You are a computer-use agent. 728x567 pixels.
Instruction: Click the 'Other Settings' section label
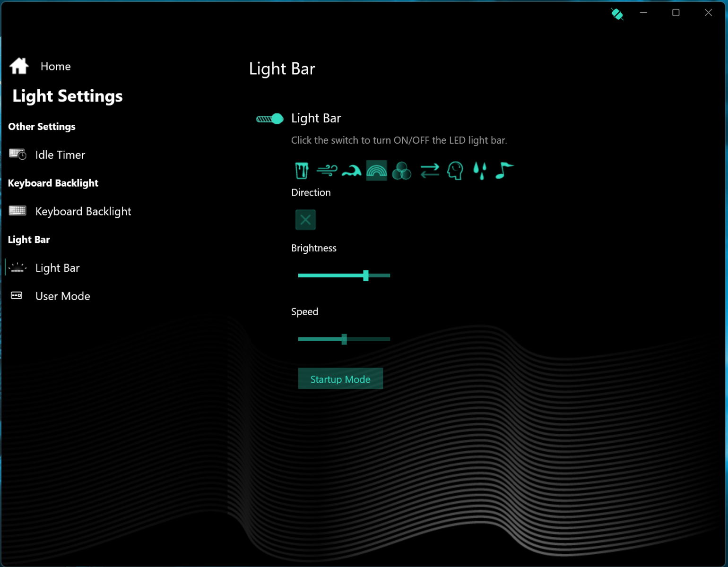click(x=42, y=127)
